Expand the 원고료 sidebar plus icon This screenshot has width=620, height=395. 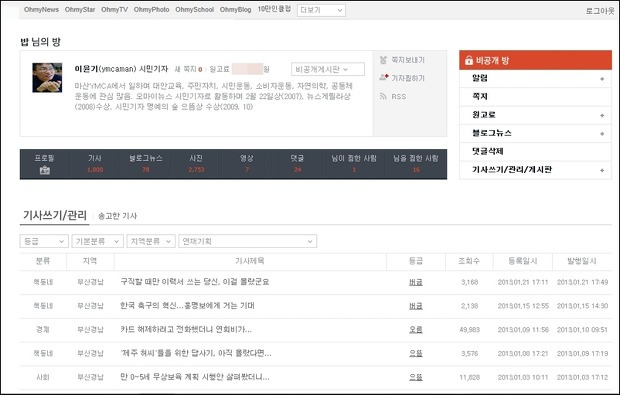pos(602,115)
